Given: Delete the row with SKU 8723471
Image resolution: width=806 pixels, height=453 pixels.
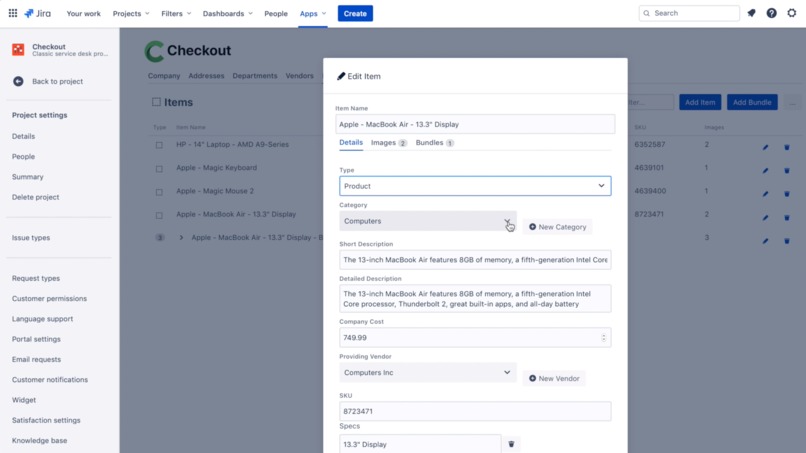Looking at the screenshot, I should pos(786,218).
